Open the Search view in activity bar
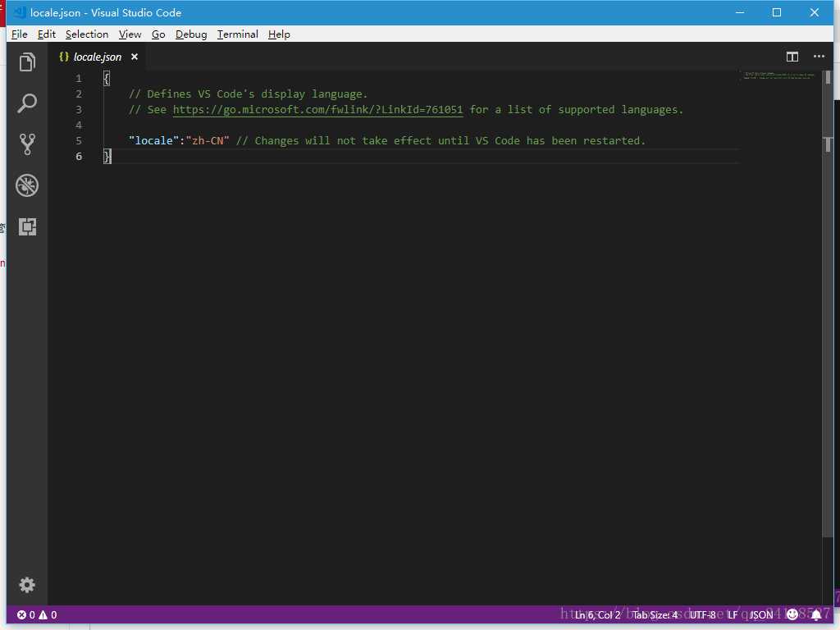 (x=27, y=103)
